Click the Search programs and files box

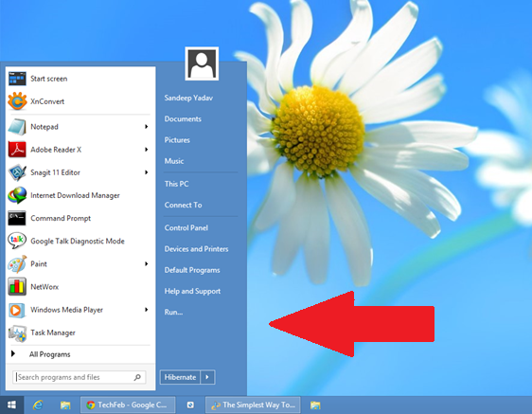[x=80, y=377]
